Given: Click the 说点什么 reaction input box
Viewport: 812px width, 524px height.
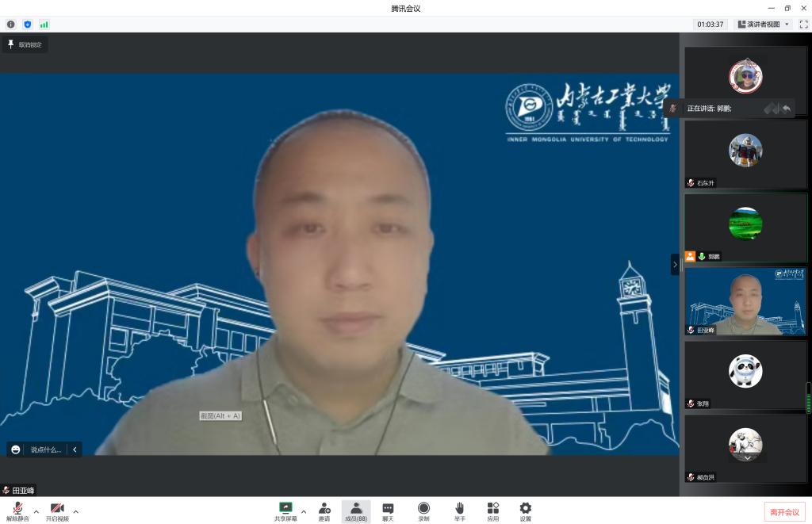Looking at the screenshot, I should click(45, 449).
